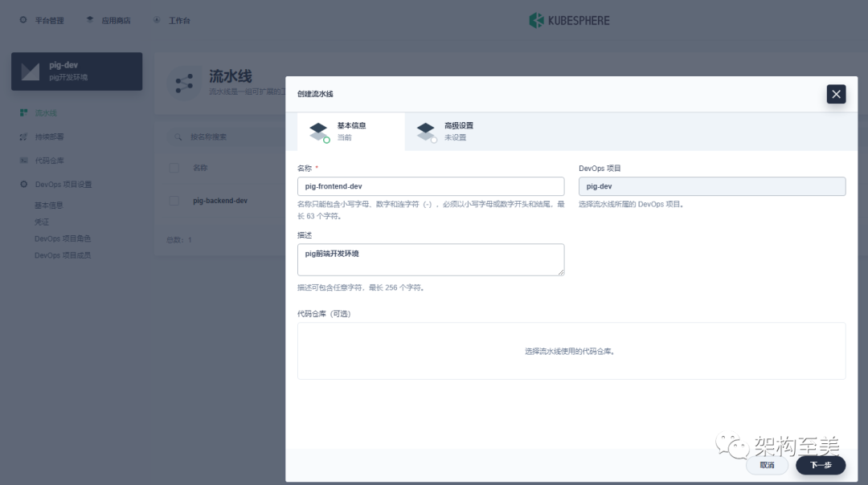Open platform management gear icon
The width and height of the screenshot is (868, 485).
(x=23, y=20)
